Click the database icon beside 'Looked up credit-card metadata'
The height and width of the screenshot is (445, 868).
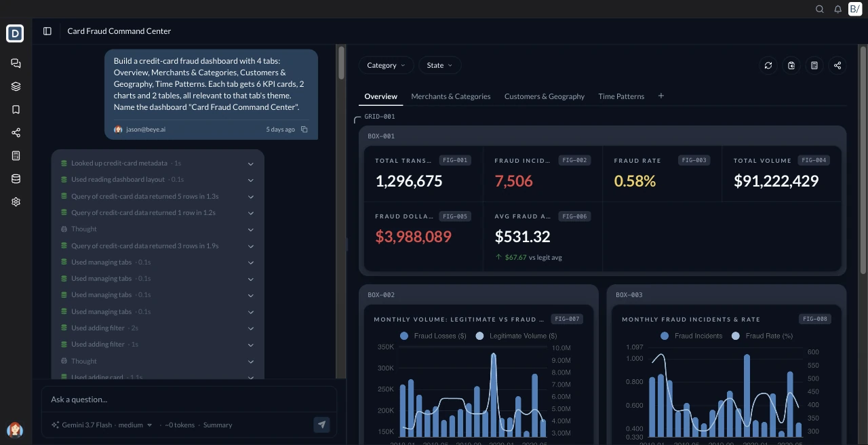click(64, 163)
